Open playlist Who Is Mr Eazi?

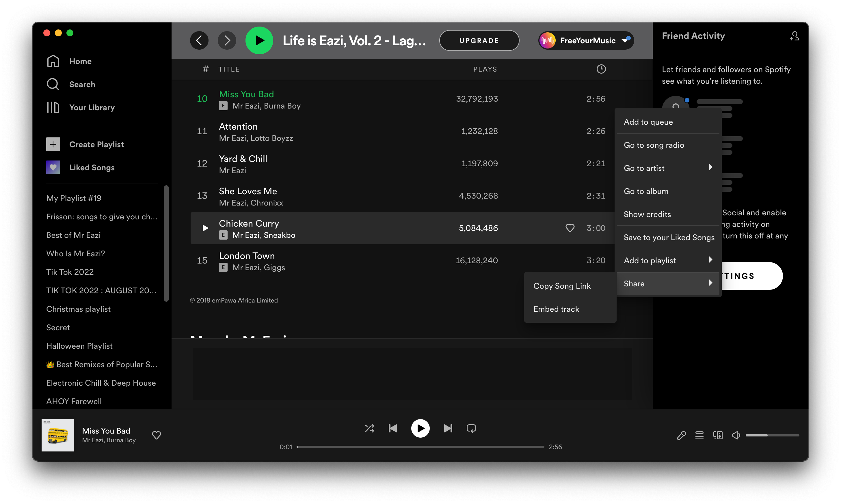point(75,253)
